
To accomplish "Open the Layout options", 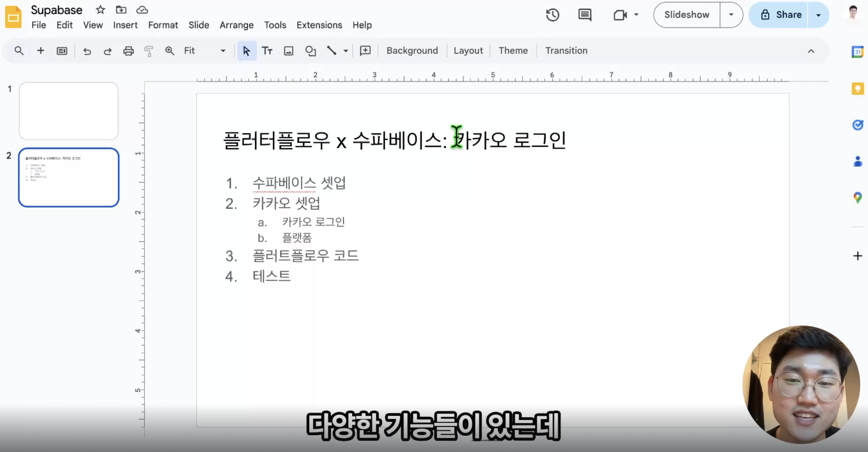I will pos(468,50).
